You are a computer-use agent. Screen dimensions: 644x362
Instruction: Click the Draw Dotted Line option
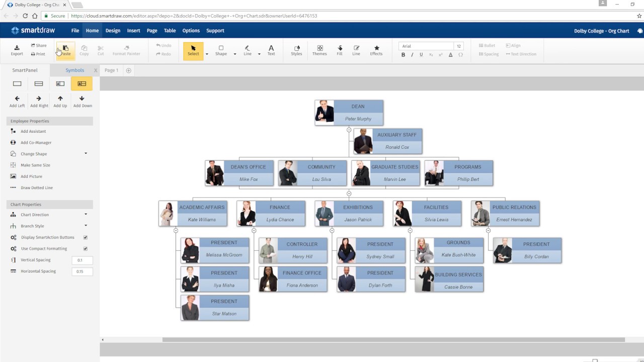point(35,188)
